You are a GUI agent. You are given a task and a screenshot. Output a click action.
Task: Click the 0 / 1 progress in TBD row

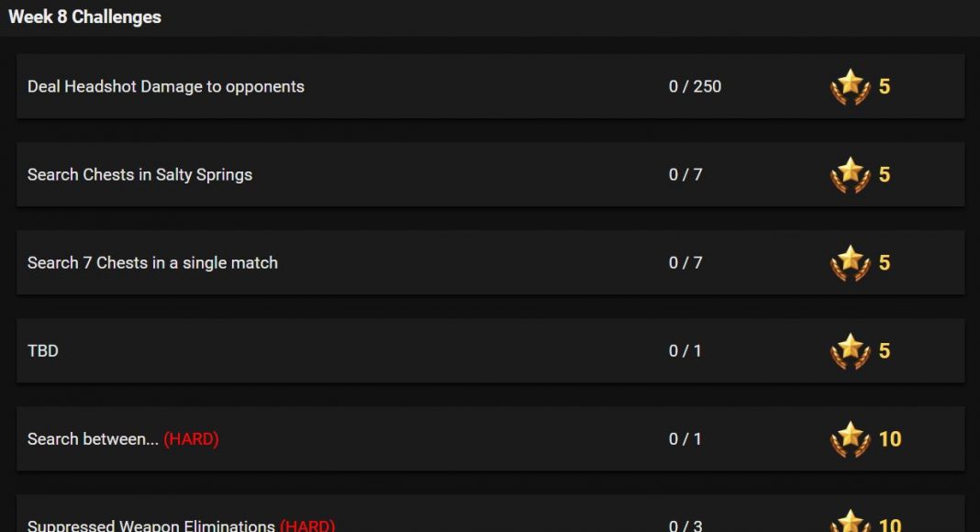point(685,351)
